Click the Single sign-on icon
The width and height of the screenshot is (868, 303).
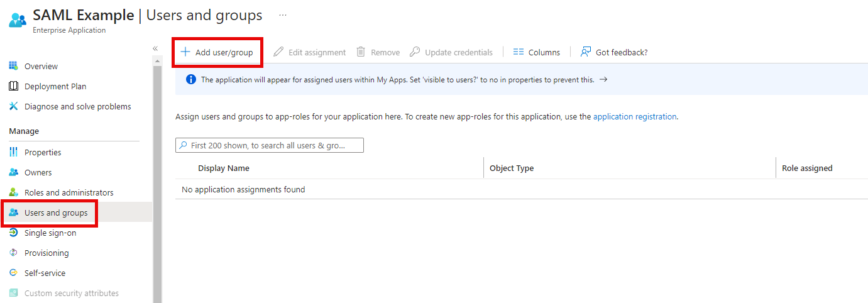pos(13,233)
